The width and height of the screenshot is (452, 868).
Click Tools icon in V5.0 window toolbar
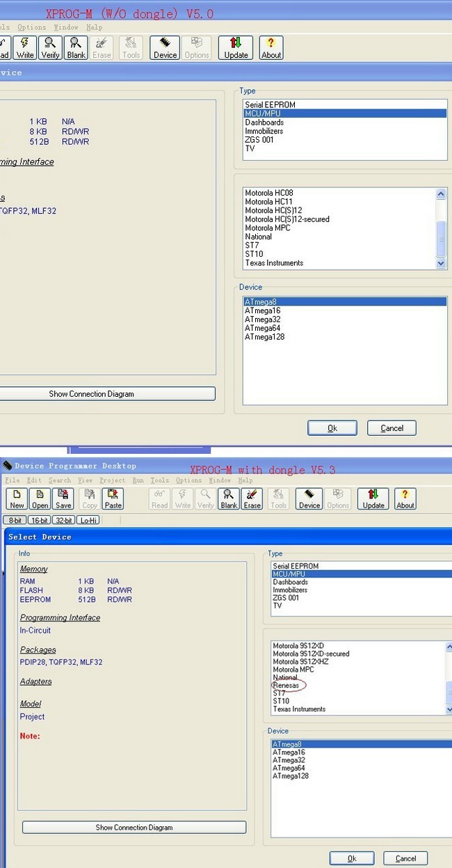point(131,48)
